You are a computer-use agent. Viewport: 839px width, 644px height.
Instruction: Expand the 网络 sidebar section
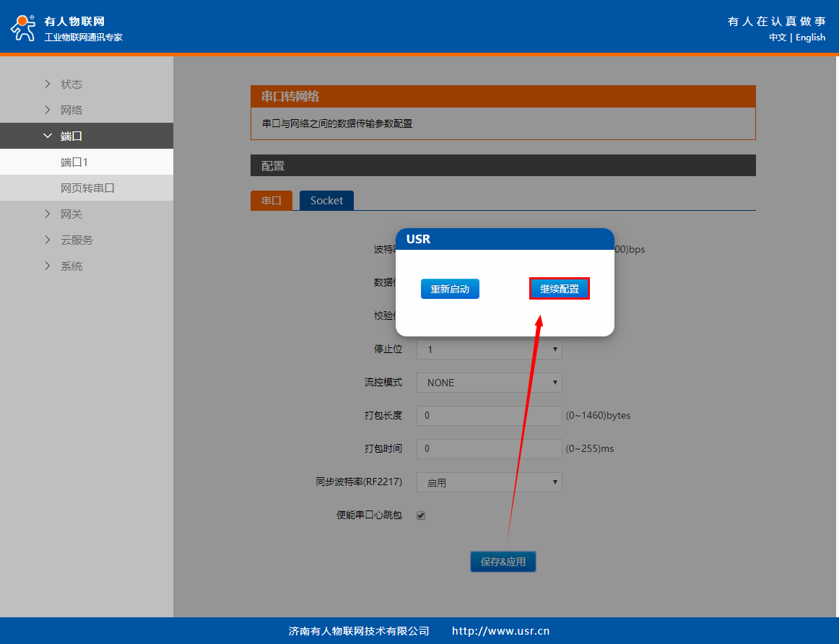point(71,110)
